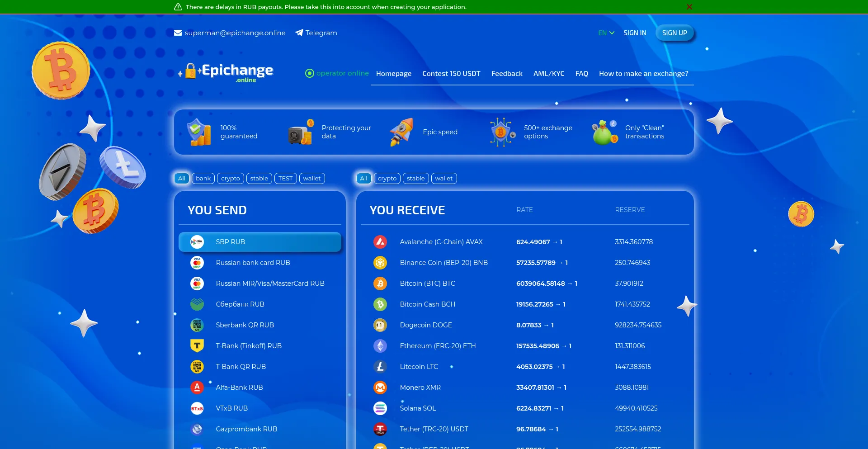Image resolution: width=868 pixels, height=449 pixels.
Task: Filter You Receive by wallet
Action: pyautogui.click(x=444, y=179)
